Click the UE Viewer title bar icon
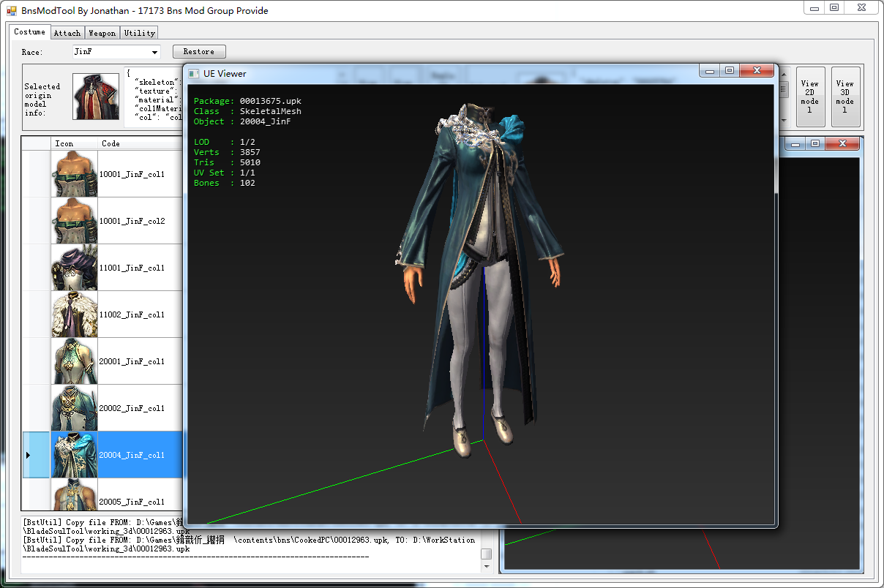 click(x=194, y=73)
